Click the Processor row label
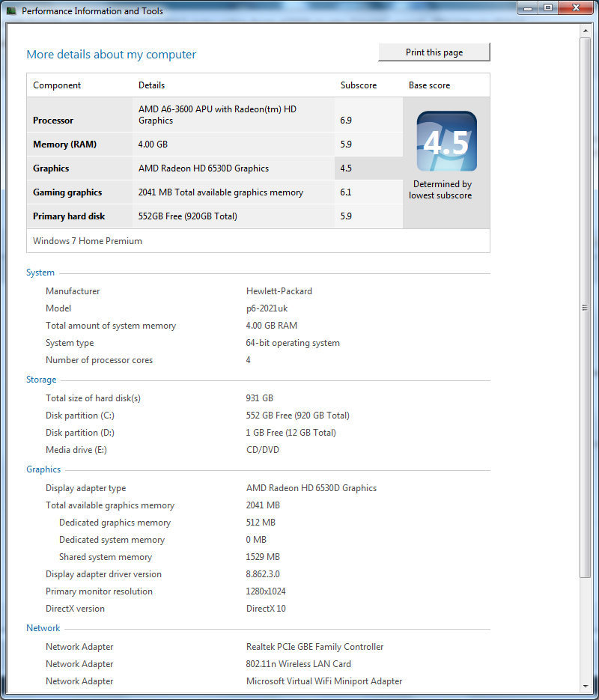 pyautogui.click(x=53, y=121)
